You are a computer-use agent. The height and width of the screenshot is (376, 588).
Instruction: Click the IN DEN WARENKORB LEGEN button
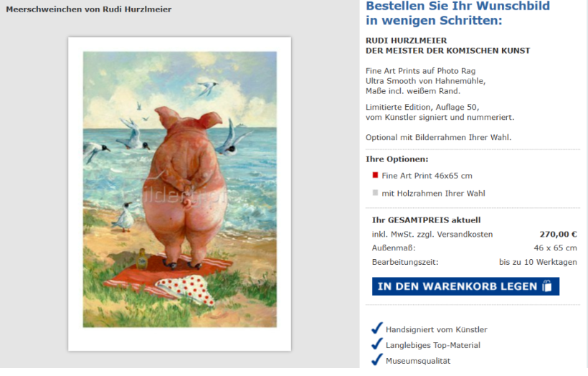pos(465,286)
